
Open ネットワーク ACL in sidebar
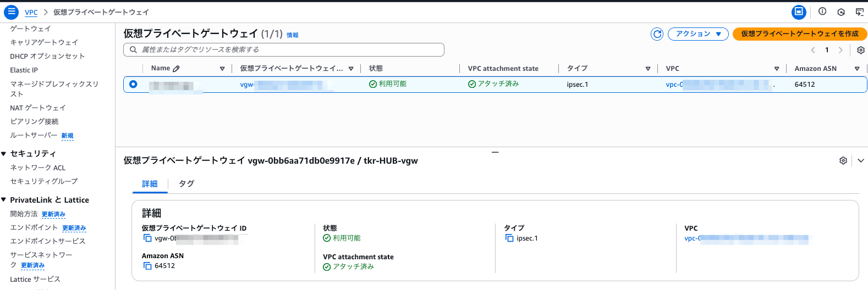tap(37, 168)
